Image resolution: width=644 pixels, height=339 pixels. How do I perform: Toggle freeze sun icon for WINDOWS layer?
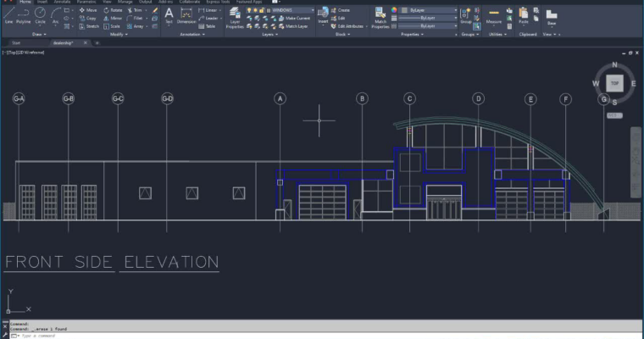255,10
